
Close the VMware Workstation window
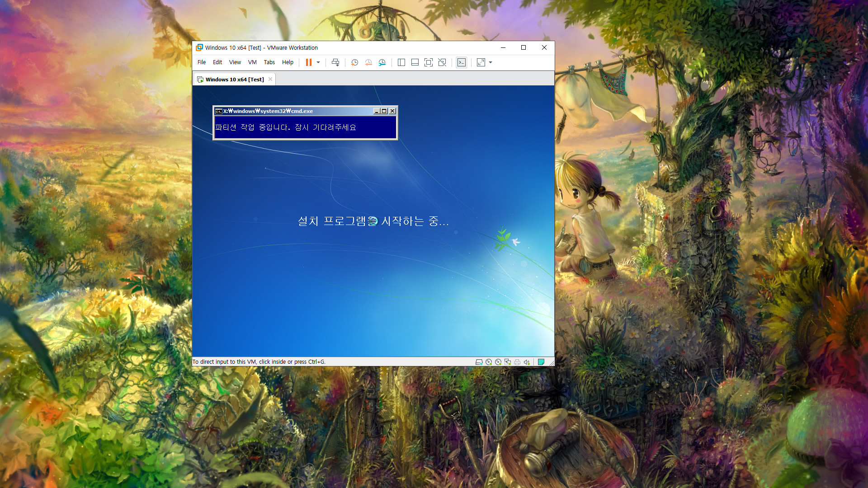pyautogui.click(x=544, y=47)
